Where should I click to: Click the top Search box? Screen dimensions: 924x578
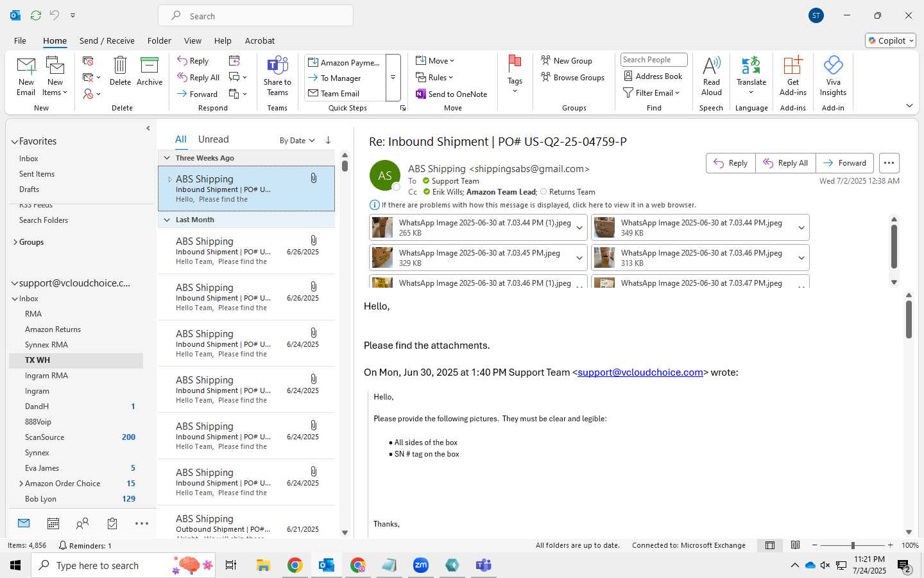[255, 16]
